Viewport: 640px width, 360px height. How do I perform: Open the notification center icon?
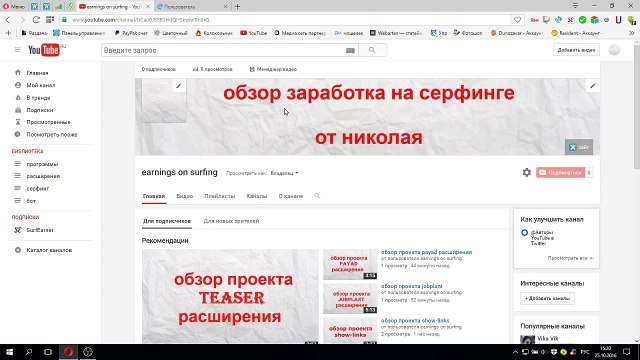(627, 352)
